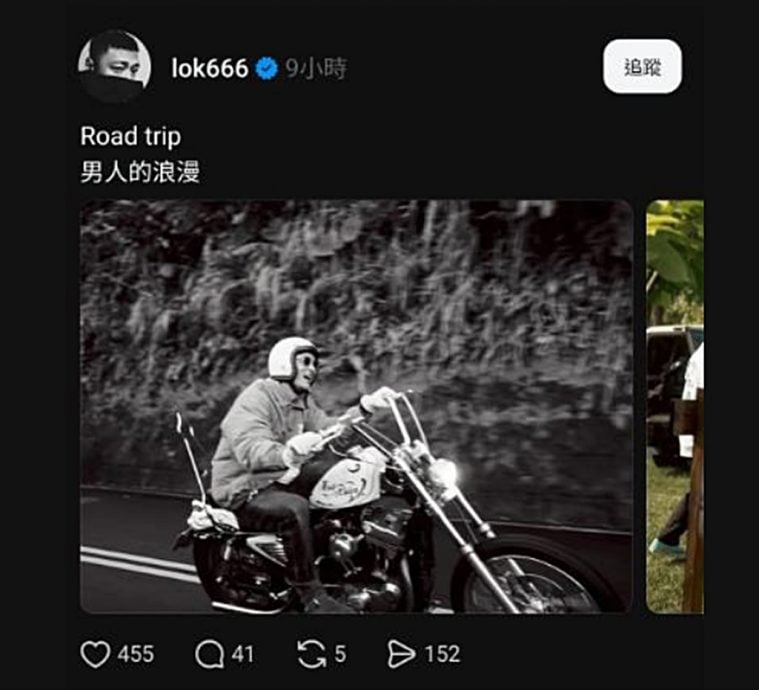Viewport: 759px width, 690px height.
Task: Click the rider's white helmet in the photo
Action: [x=289, y=356]
